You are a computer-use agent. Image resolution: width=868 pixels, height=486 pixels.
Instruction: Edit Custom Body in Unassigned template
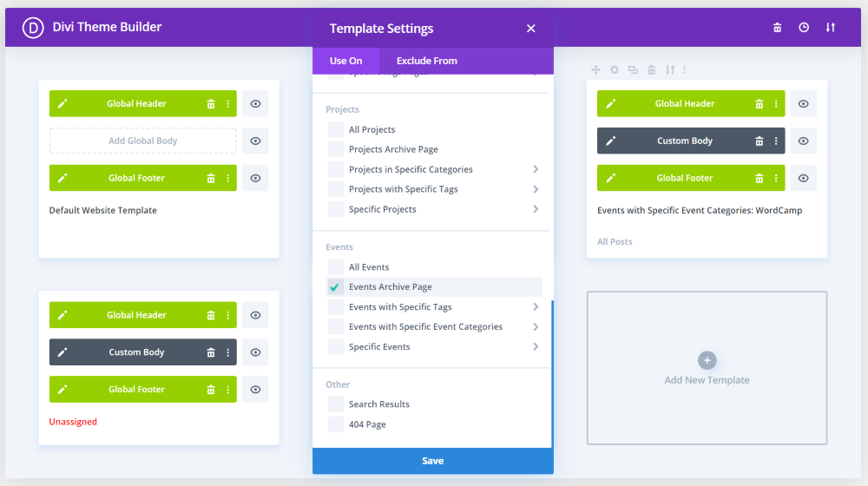[x=62, y=352]
